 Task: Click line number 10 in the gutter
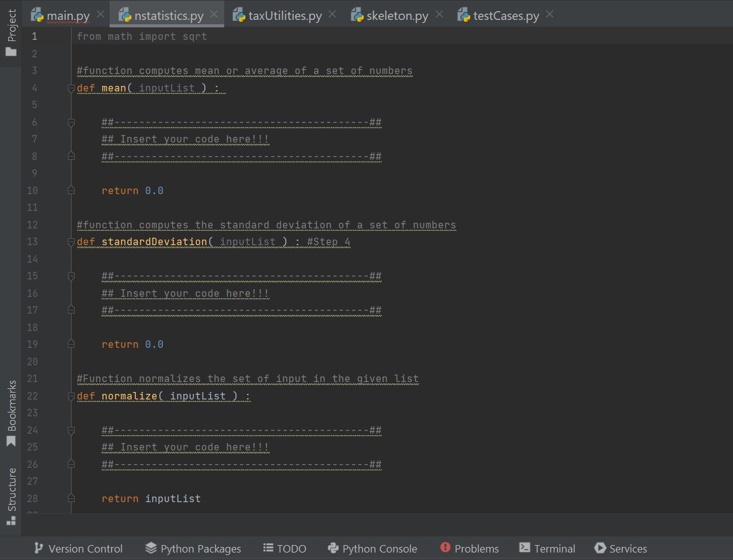point(32,190)
